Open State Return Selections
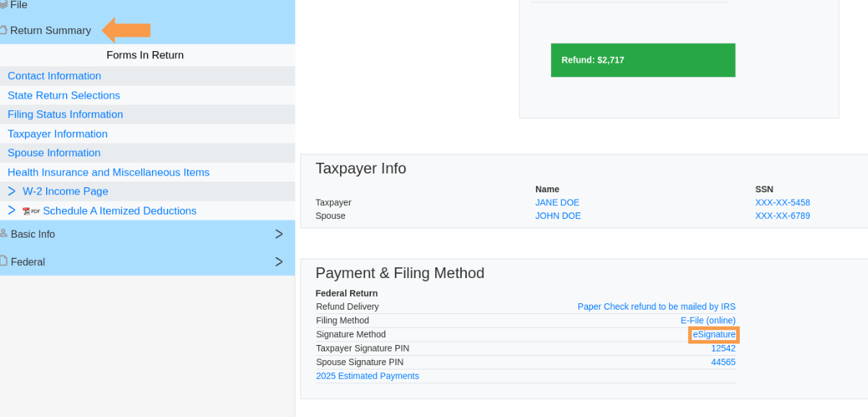The image size is (868, 417). [63, 95]
